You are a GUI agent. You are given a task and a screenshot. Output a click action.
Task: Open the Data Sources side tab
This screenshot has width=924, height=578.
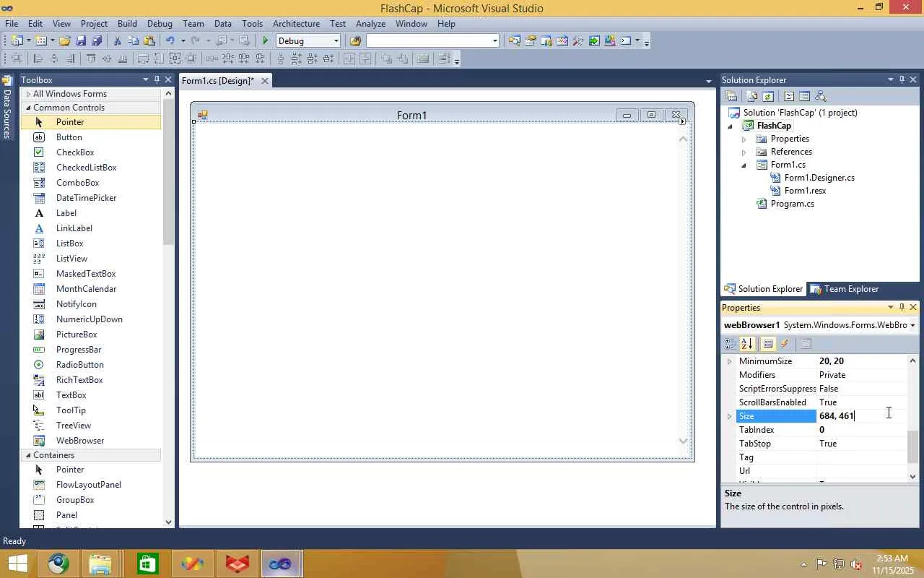7,108
